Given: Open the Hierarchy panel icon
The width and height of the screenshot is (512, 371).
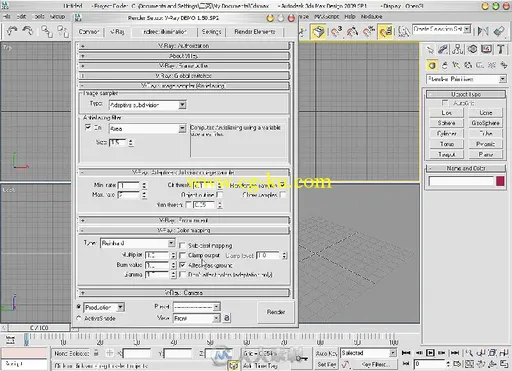Looking at the screenshot, I should 458,50.
